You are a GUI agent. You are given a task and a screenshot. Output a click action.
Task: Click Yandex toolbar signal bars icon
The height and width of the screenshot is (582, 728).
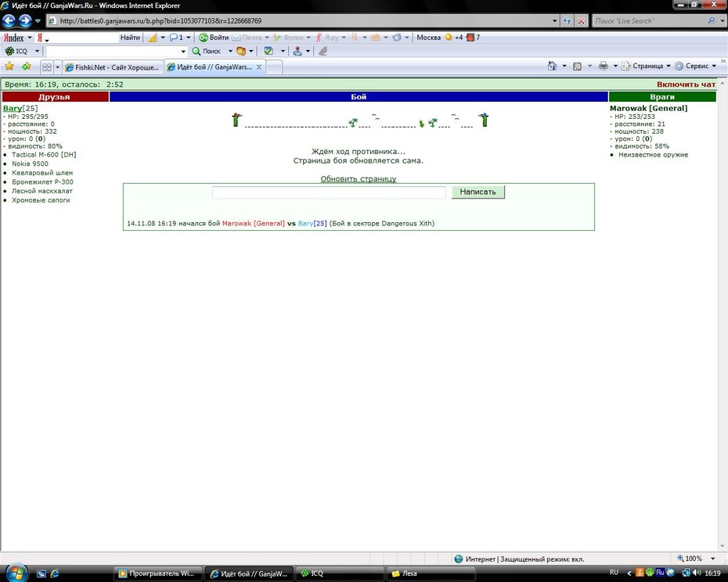pos(153,38)
